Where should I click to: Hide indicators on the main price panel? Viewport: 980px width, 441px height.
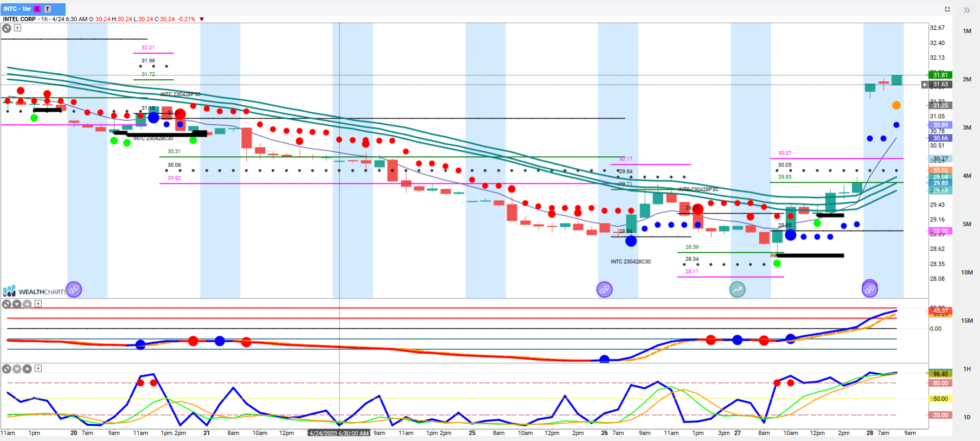click(7, 28)
